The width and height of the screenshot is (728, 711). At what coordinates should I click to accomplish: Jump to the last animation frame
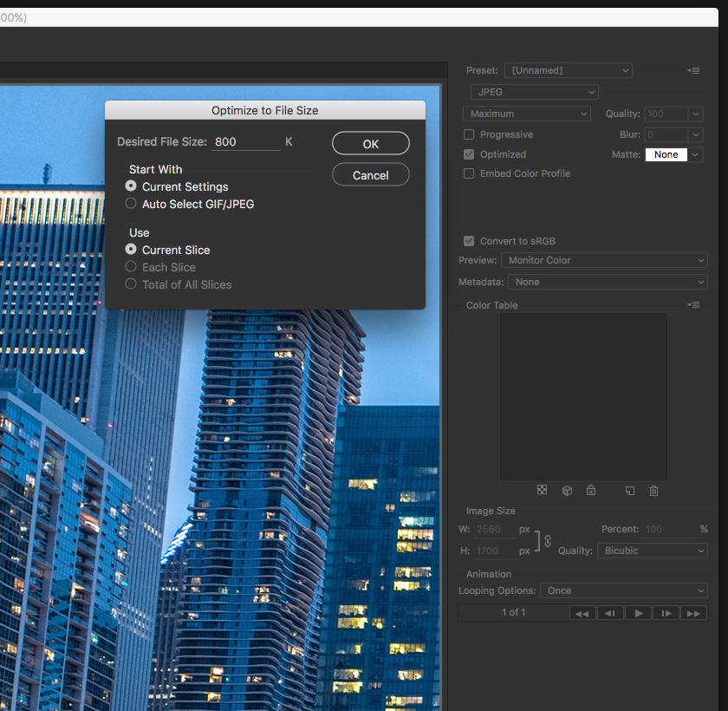click(x=693, y=612)
